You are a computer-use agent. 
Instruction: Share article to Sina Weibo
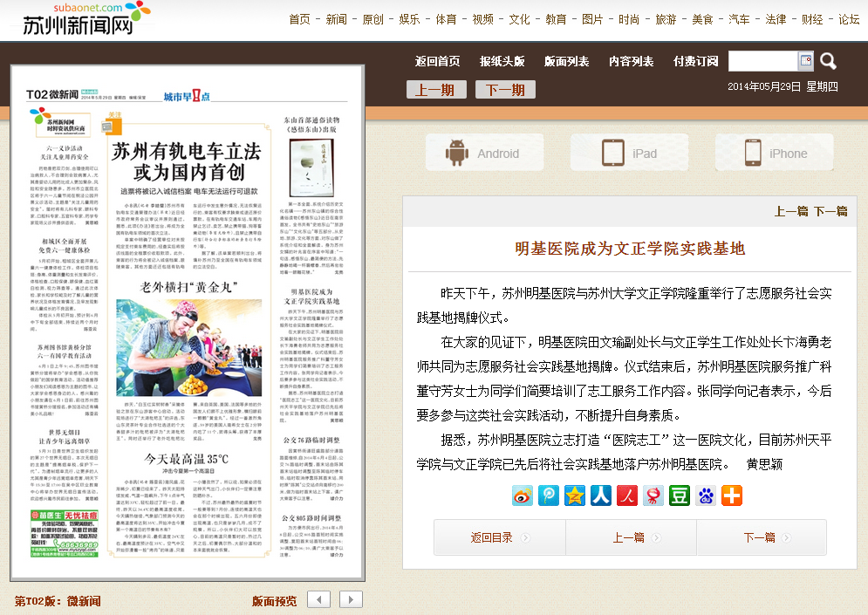click(523, 495)
